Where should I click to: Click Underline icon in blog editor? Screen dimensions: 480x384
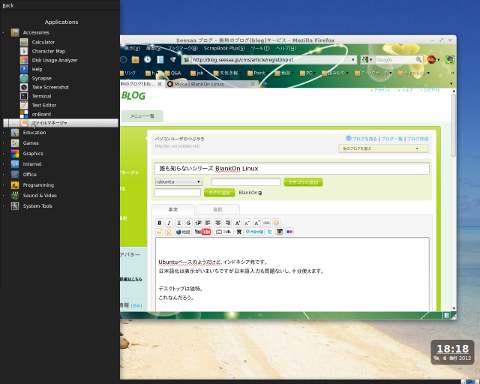pos(179,223)
